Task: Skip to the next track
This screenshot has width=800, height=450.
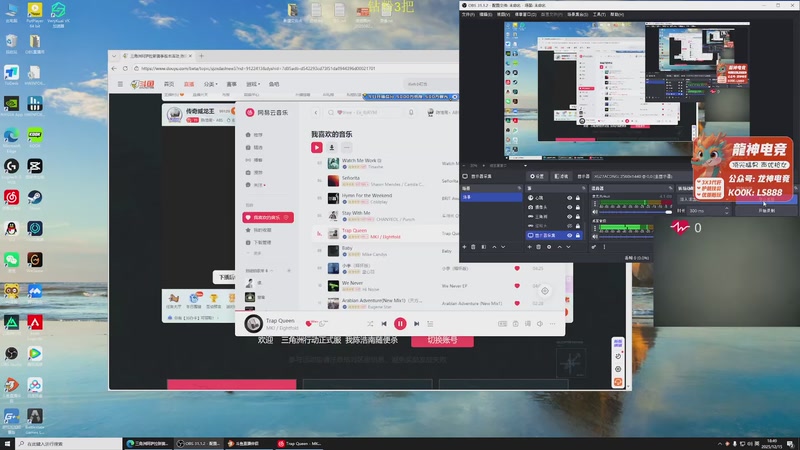Action: 416,323
